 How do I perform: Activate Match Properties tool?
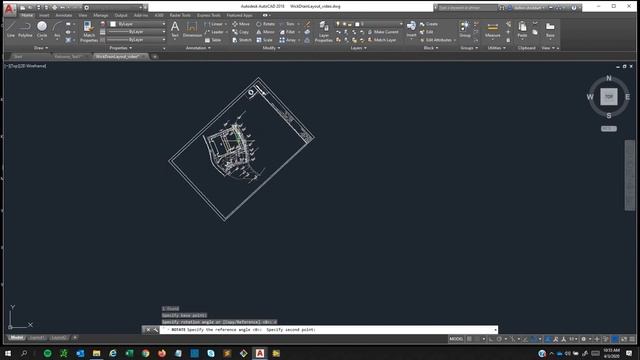[x=89, y=32]
